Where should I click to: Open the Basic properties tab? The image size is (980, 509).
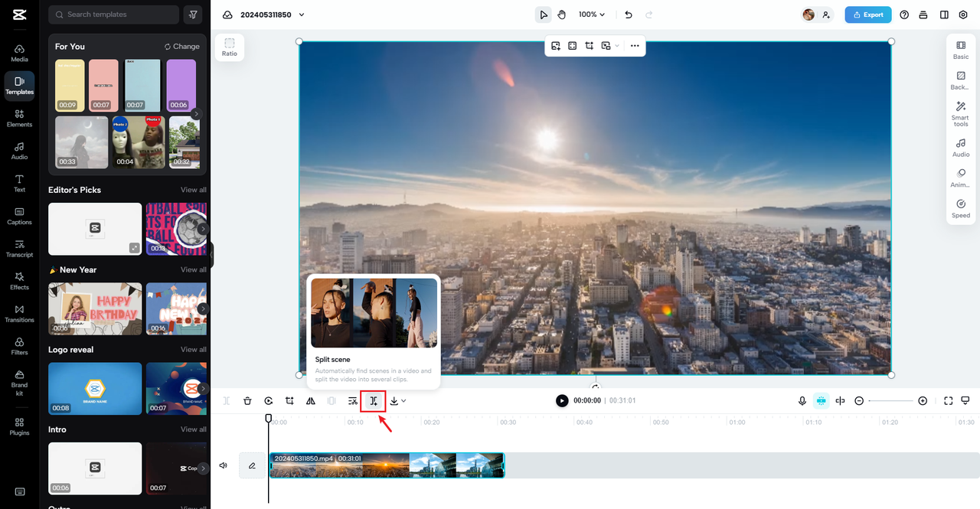pos(961,51)
